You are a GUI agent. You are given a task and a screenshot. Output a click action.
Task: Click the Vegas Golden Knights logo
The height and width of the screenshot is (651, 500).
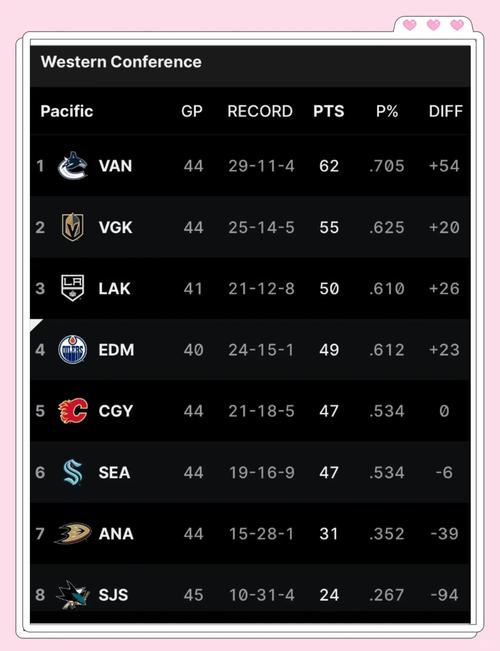73,227
